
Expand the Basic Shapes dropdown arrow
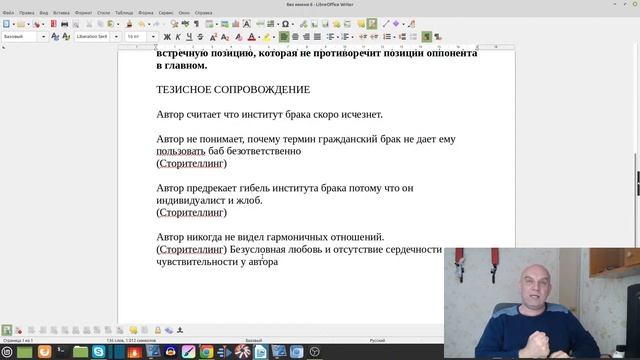(403, 24)
